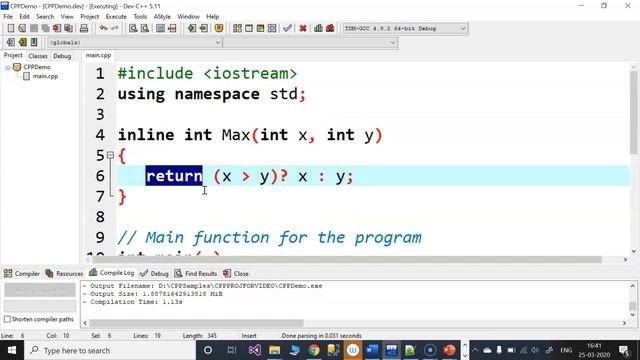This screenshot has width=640, height=360.
Task: Click the Open file toolbar icon
Action: (x=22, y=28)
